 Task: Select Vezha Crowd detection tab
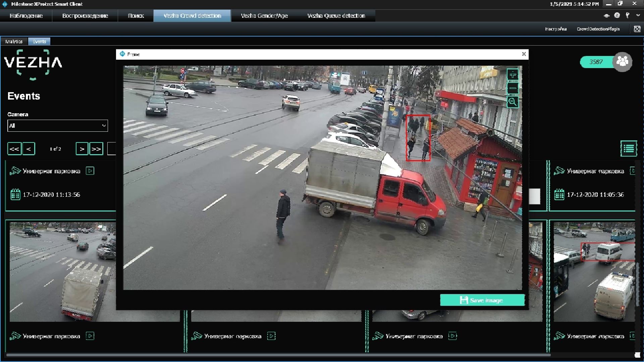point(192,16)
